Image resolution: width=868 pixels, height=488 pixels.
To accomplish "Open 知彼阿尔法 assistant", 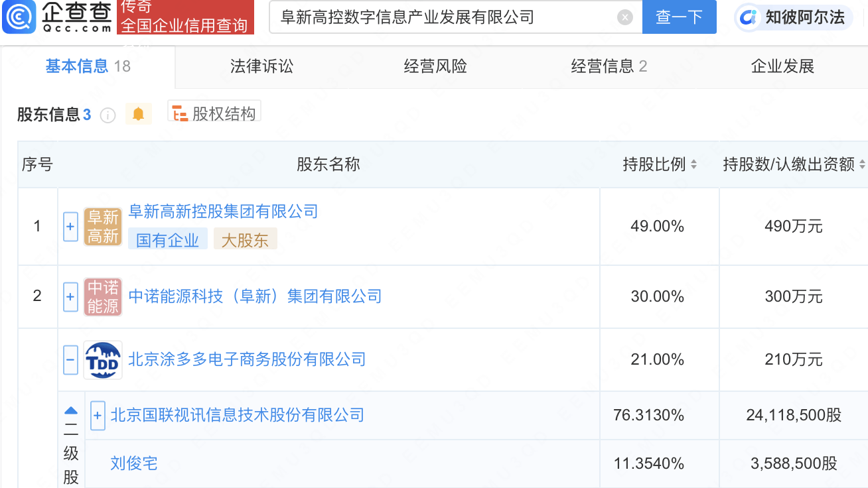I will (794, 17).
